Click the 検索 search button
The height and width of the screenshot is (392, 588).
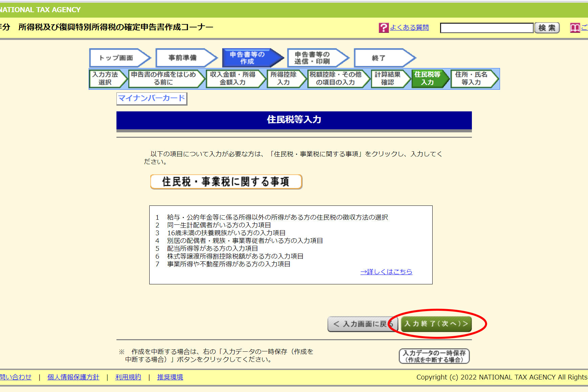(547, 28)
